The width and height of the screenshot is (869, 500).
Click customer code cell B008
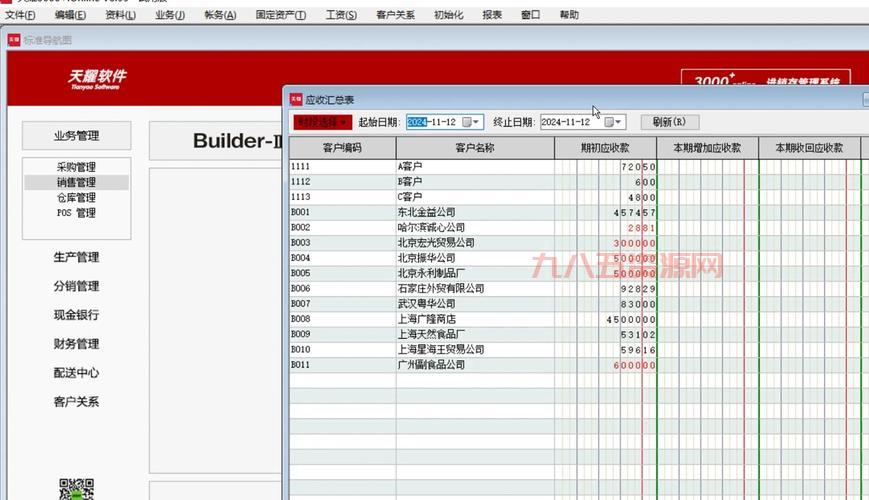tap(343, 319)
